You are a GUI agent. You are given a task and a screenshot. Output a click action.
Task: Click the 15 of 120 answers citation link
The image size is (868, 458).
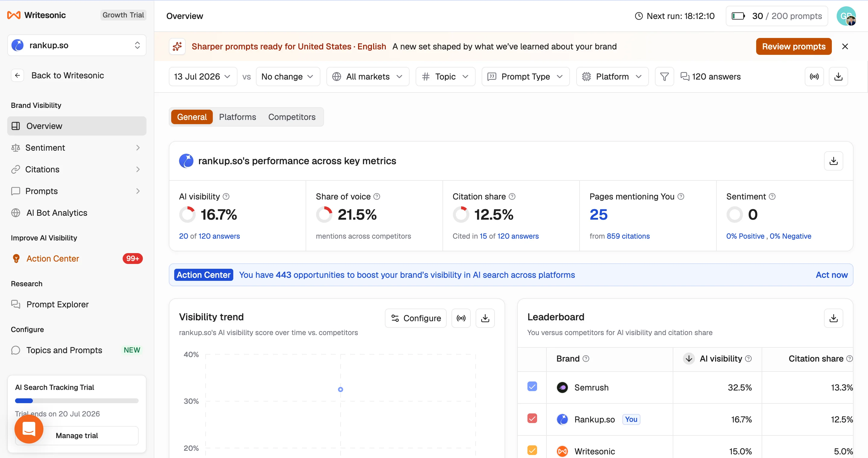click(509, 237)
